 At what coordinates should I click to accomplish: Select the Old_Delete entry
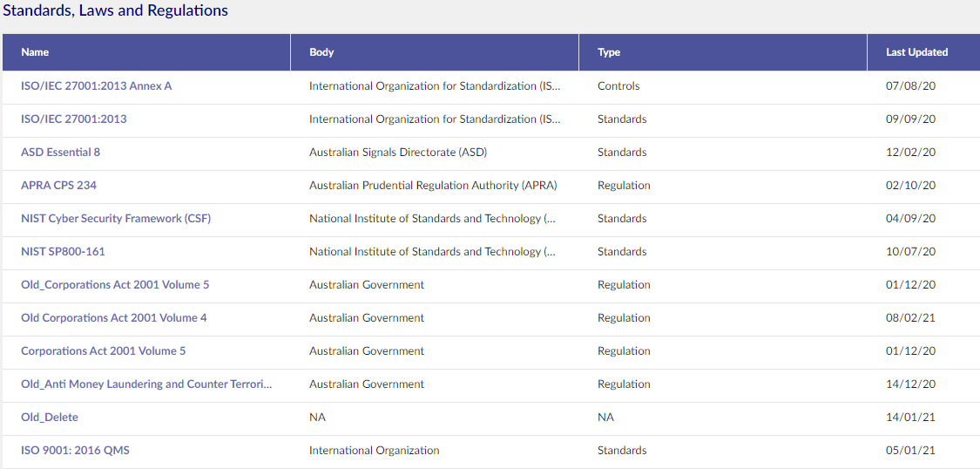click(x=50, y=418)
